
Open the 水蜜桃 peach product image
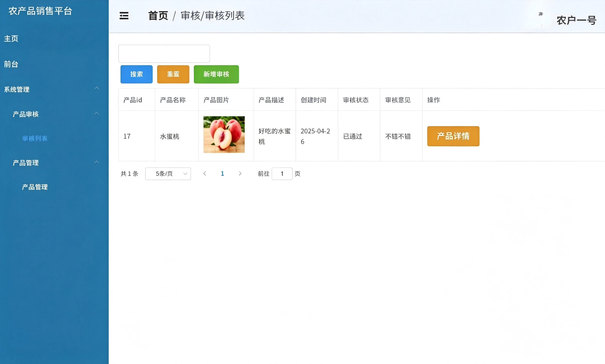point(224,134)
